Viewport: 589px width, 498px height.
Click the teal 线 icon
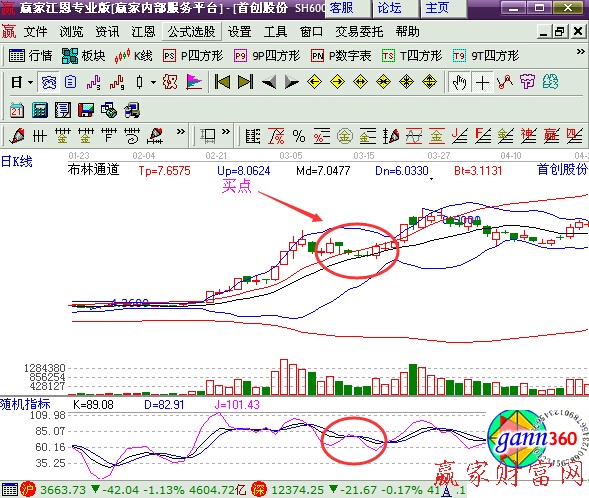[550, 82]
